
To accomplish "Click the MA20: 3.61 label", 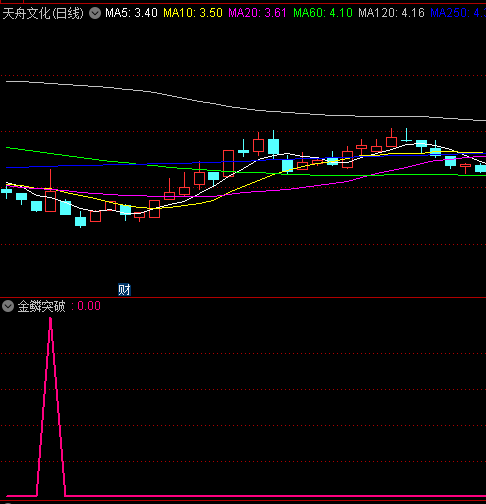I will click(257, 13).
